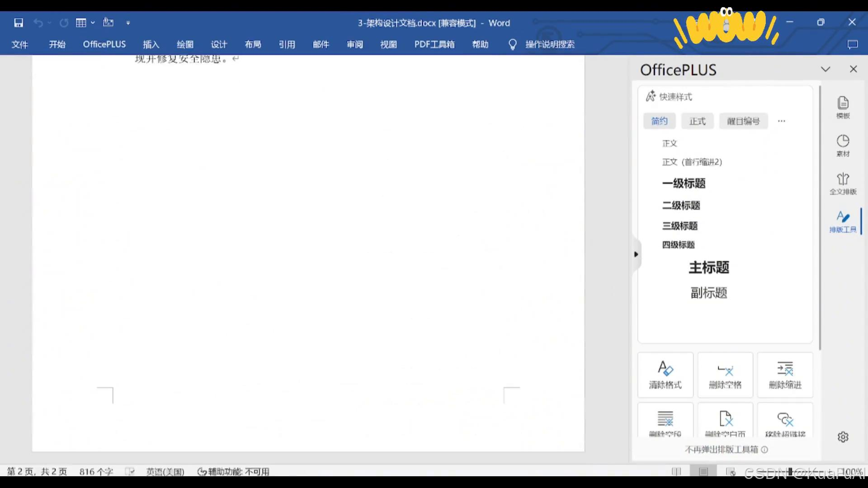
Task: Click the comments icon in ribbon corner
Action: tap(852, 44)
